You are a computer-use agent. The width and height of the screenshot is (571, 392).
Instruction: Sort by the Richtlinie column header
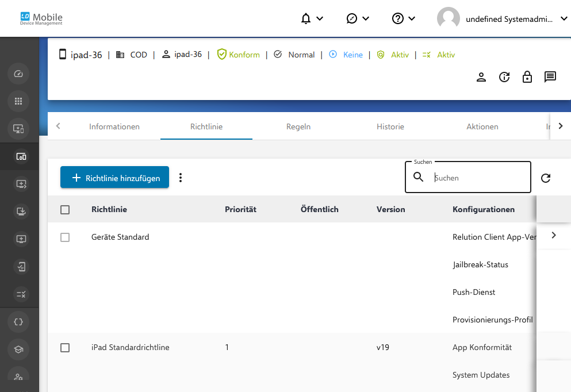(x=109, y=209)
